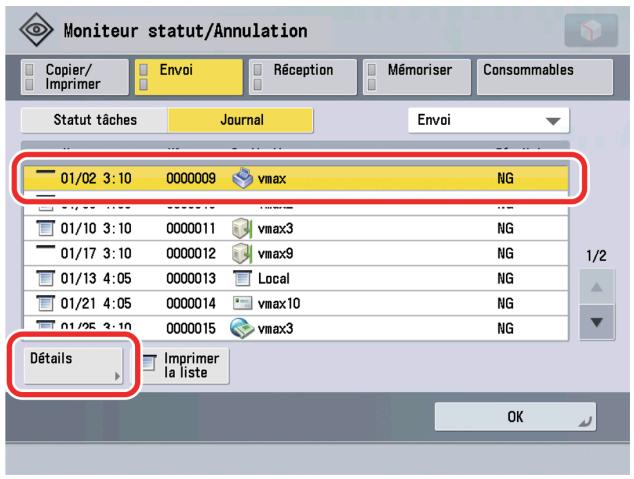
Task: Click the printer icon next to vmax
Action: click(x=242, y=178)
